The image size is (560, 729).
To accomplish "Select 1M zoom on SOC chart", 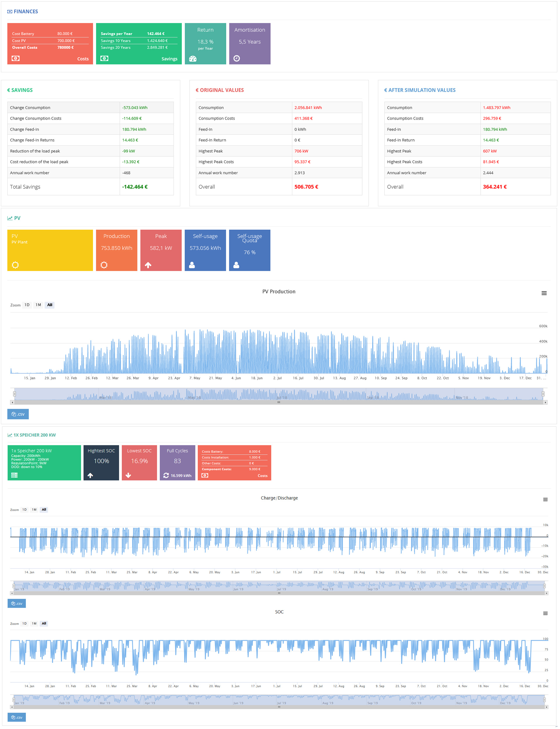I will 34,623.
